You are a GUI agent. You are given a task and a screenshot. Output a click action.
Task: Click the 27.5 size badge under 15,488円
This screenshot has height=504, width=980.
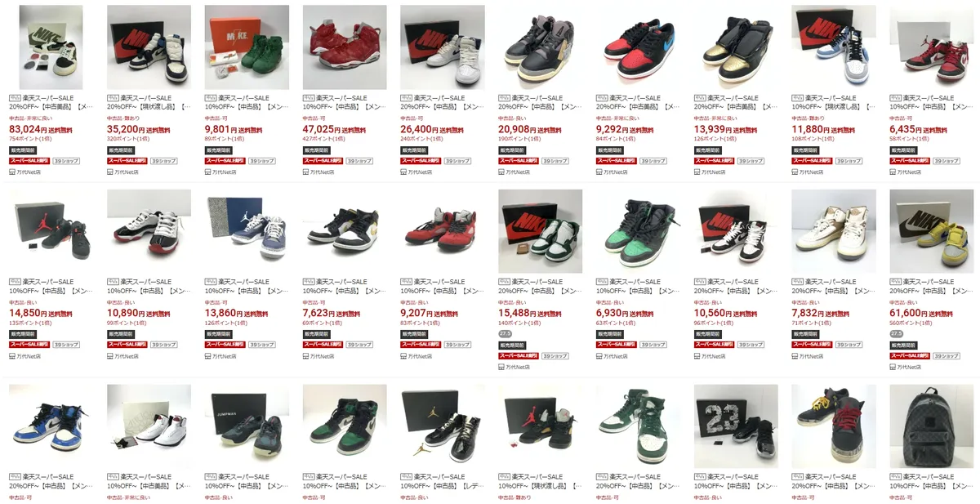505,333
